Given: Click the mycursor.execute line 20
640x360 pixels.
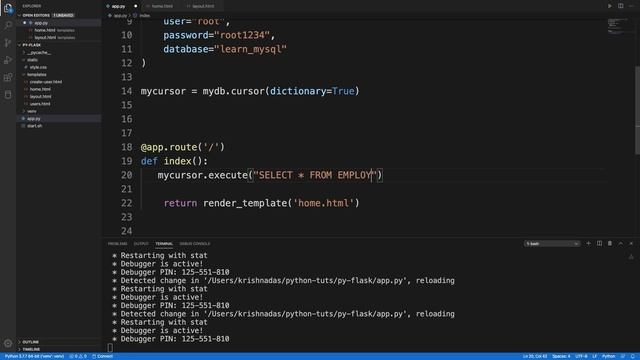Looking at the screenshot, I should coord(270,175).
